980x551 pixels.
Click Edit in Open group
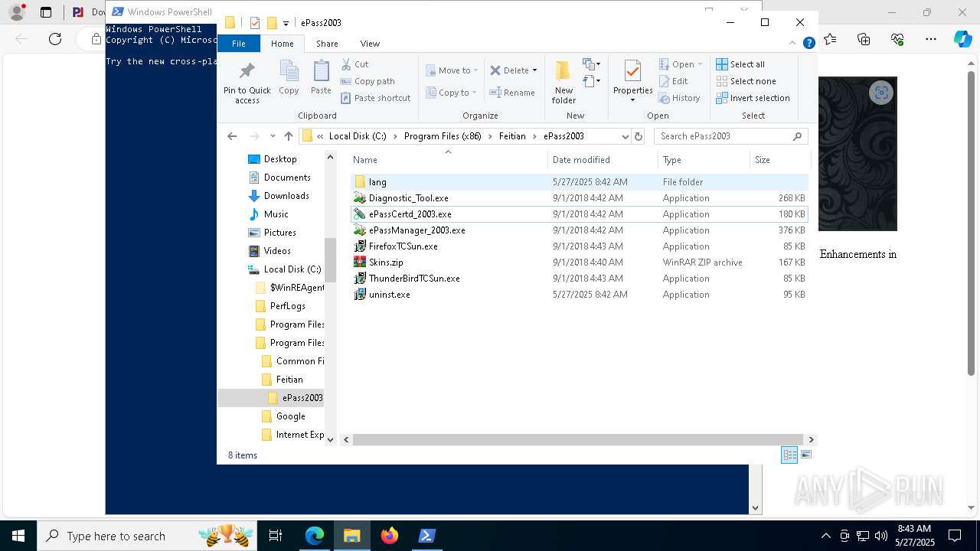tap(673, 81)
